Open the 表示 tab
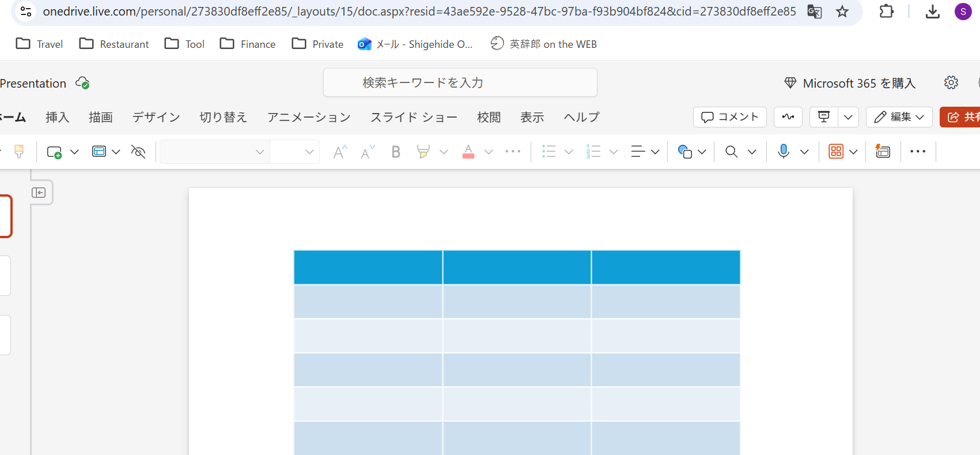Viewport: 980px width, 455px height. point(532,117)
